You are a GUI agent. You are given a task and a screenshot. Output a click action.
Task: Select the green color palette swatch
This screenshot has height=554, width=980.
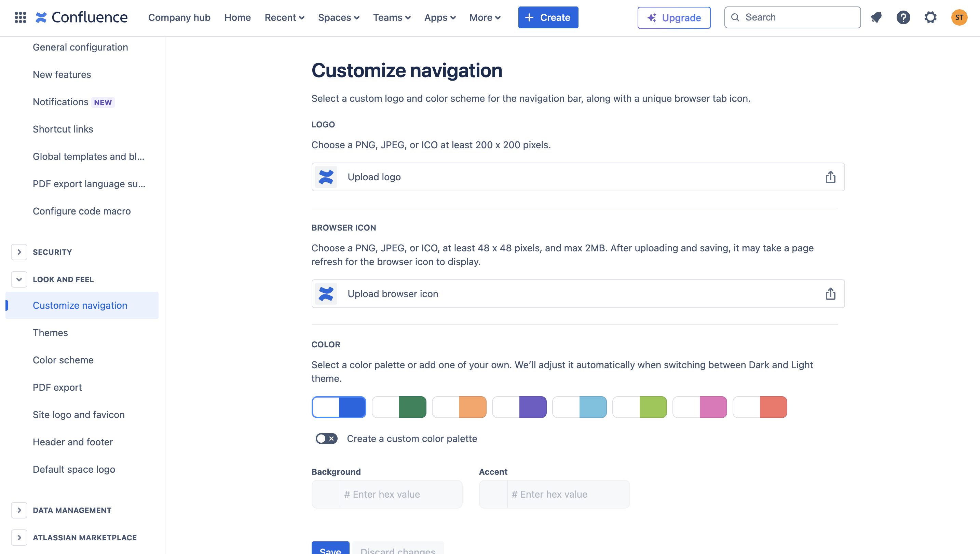(399, 407)
